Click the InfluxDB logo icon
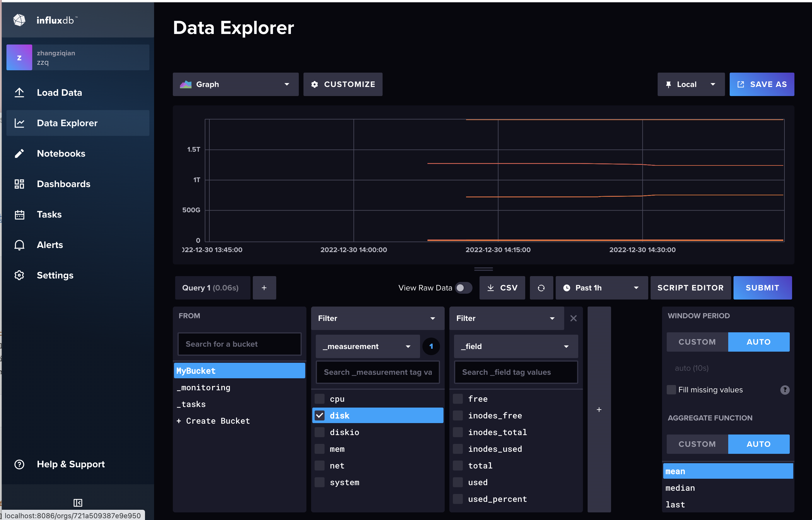 19,20
